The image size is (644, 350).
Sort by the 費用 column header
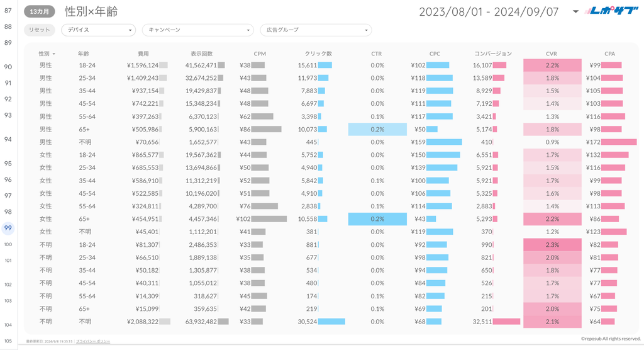pos(143,54)
